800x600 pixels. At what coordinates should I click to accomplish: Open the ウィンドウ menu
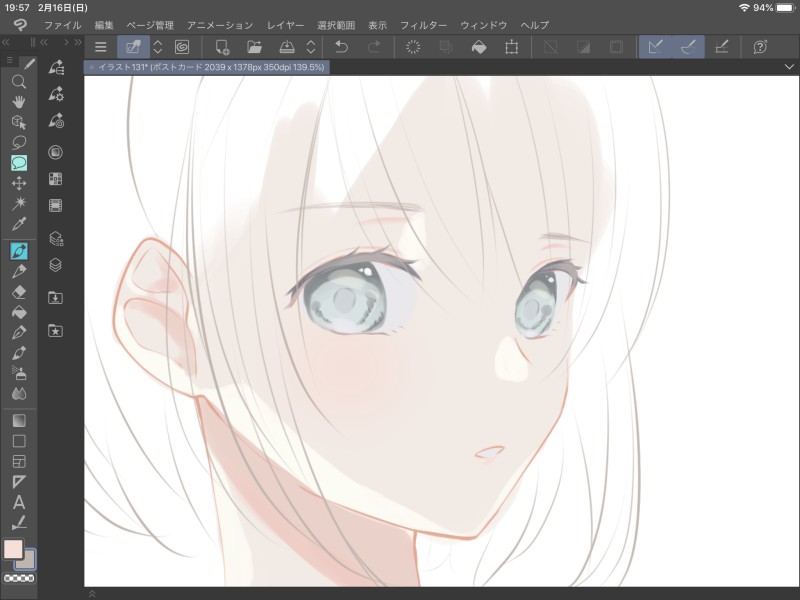[484, 25]
